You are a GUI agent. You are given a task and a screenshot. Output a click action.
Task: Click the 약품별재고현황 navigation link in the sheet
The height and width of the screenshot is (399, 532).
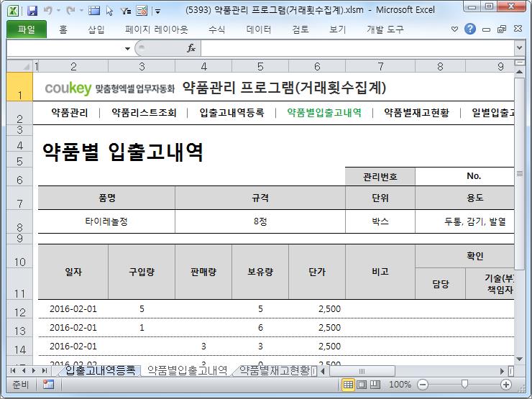(x=417, y=113)
